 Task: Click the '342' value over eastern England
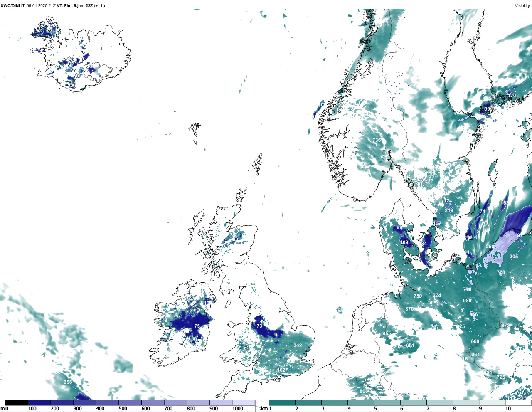(x=298, y=345)
